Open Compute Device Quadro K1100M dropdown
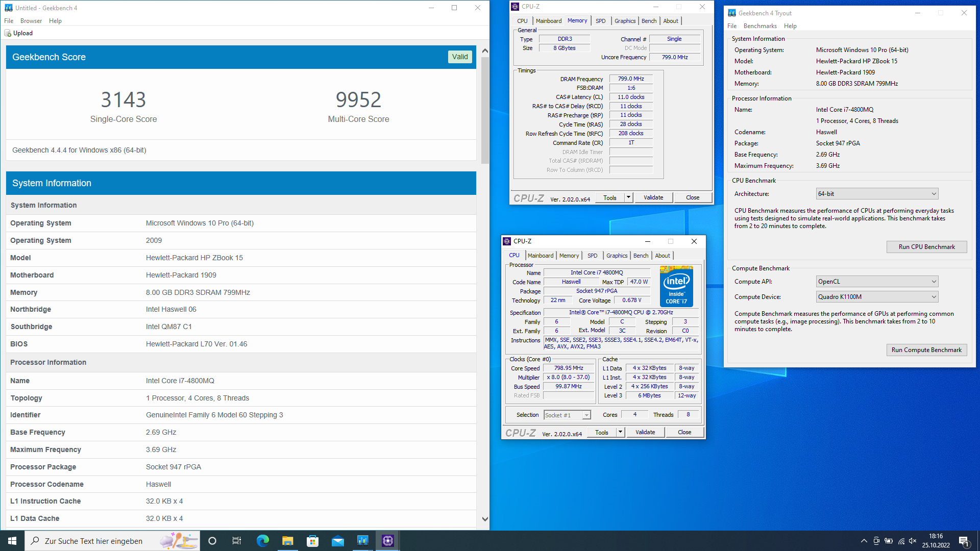Viewport: 980px width, 551px height. (x=877, y=297)
